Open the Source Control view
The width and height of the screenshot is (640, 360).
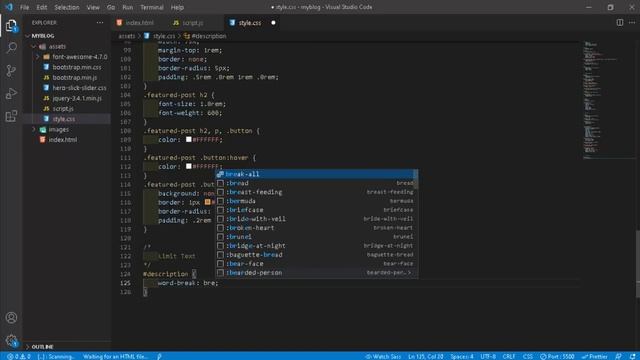point(11,71)
